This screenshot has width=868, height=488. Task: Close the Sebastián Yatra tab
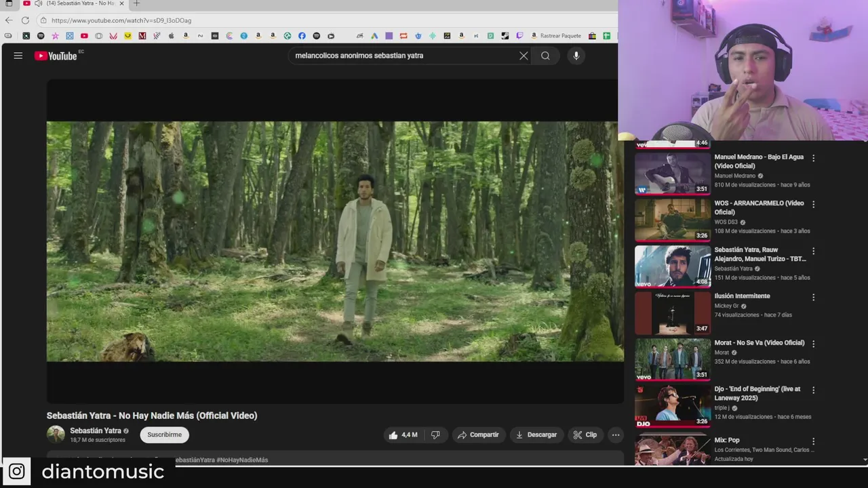(x=122, y=3)
